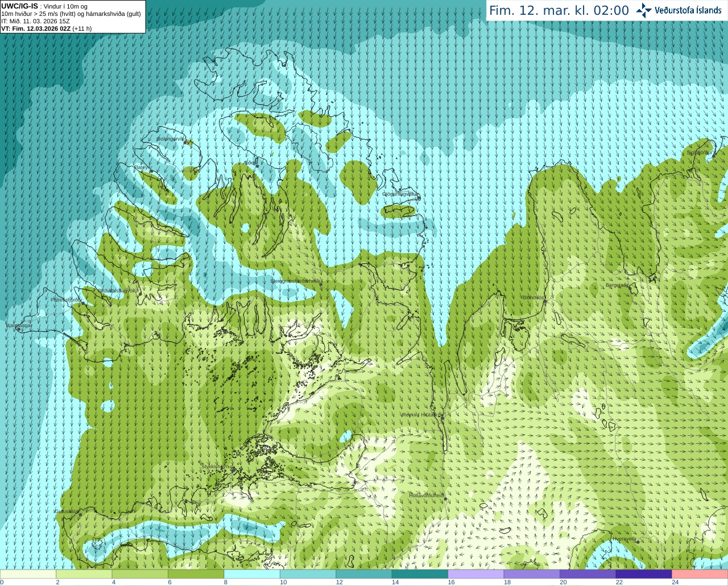Screen dimensions: 728x586
Task: Click the legend value 16
Action: click(x=451, y=582)
